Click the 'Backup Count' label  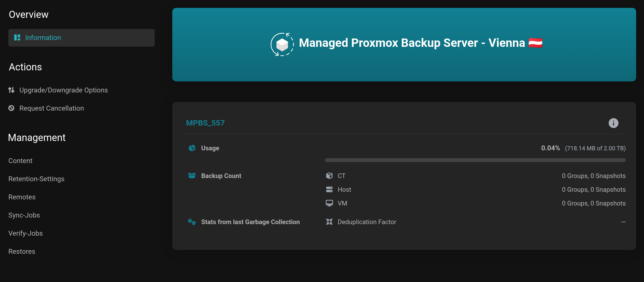221,176
